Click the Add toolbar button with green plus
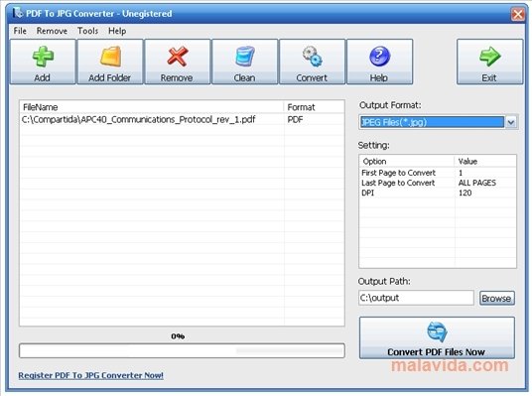The width and height of the screenshot is (532, 396). click(43, 62)
